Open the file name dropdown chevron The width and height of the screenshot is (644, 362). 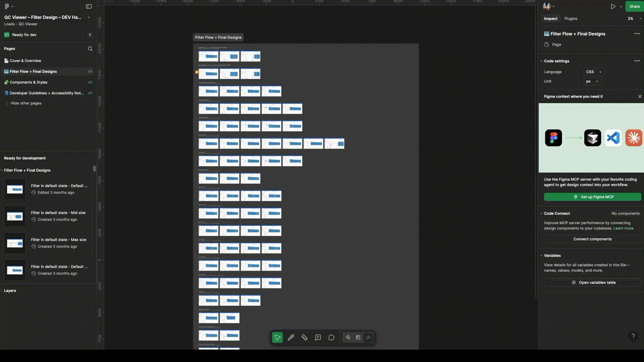(x=89, y=17)
